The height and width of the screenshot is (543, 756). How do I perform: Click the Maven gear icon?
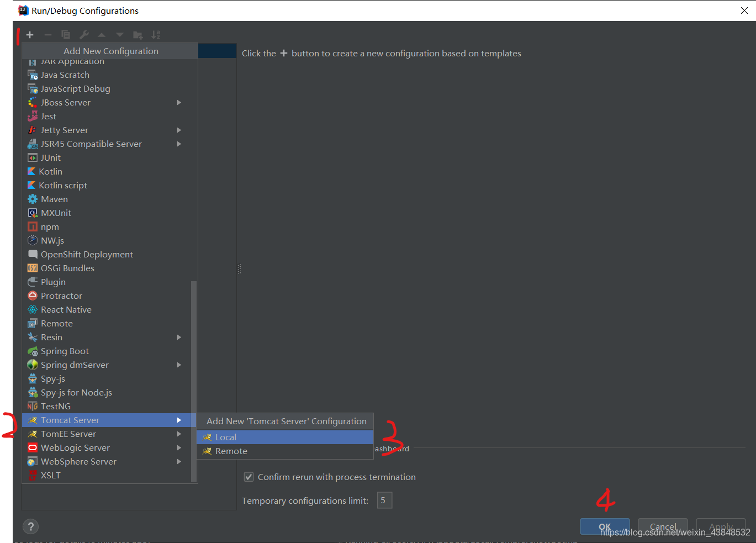[33, 199]
